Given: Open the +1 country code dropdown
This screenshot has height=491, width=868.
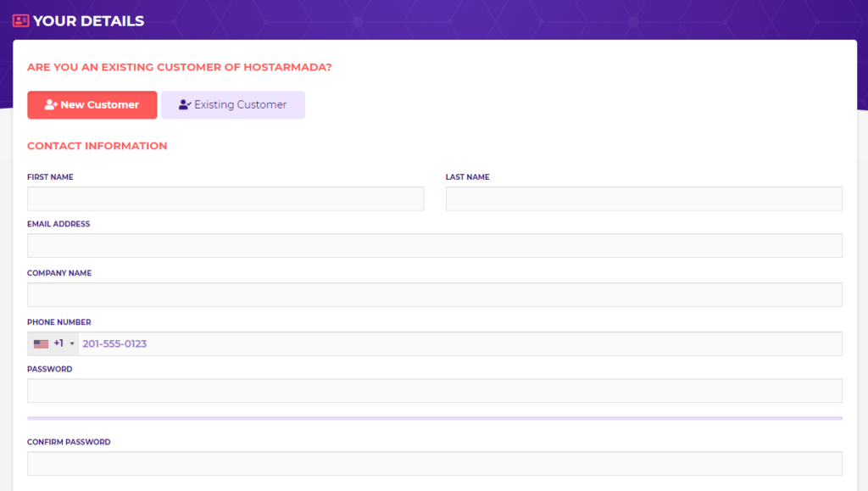Looking at the screenshot, I should point(53,343).
